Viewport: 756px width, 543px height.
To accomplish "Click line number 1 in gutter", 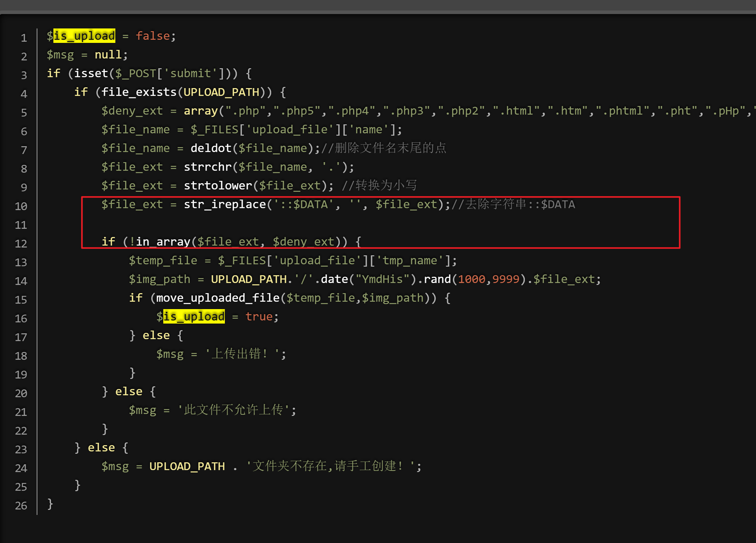I will coord(24,38).
